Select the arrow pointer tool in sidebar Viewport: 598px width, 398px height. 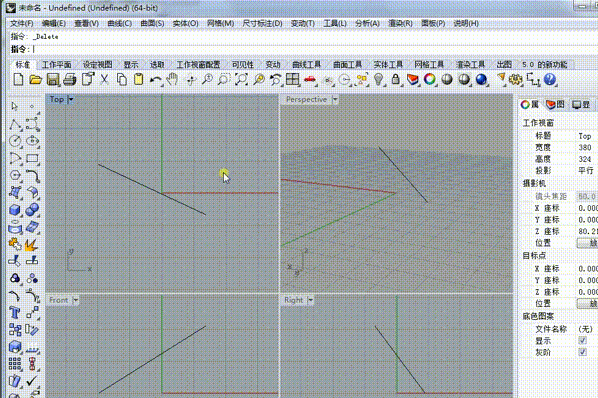click(x=14, y=106)
